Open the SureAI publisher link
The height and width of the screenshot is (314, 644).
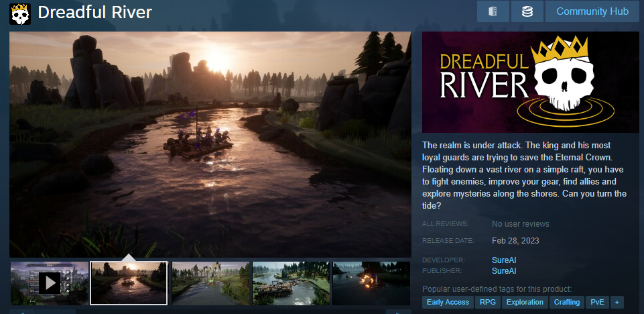click(x=504, y=271)
